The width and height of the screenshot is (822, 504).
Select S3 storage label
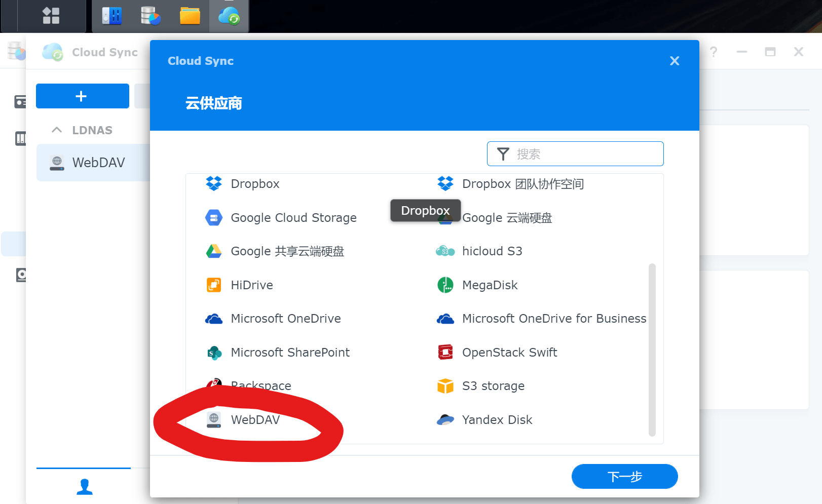494,386
